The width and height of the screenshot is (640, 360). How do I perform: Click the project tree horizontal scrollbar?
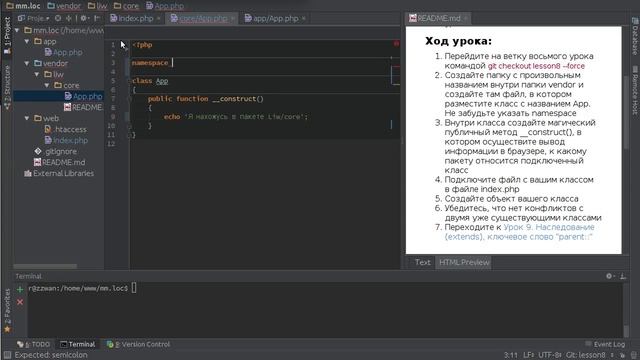[x=45, y=266]
